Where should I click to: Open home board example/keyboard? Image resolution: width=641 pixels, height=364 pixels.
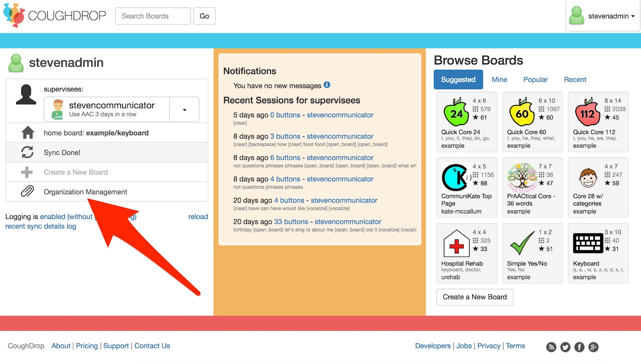107,133
